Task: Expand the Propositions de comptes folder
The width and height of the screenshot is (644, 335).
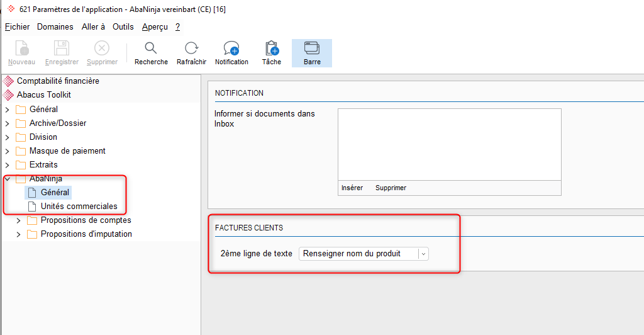Action: [x=18, y=221]
